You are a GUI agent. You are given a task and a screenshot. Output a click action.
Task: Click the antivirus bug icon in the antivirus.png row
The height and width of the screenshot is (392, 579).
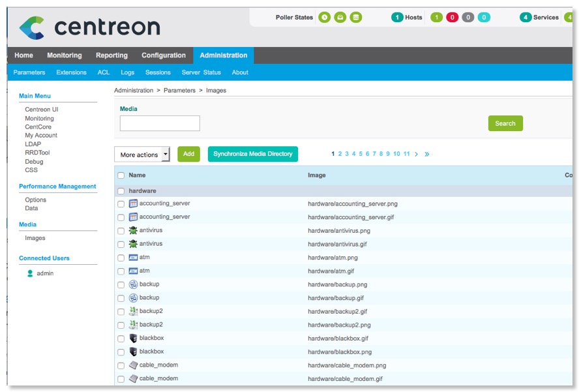click(133, 230)
